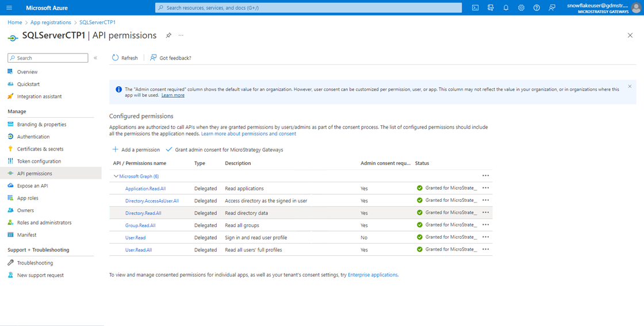Select Expose an API menu item

tap(32, 186)
